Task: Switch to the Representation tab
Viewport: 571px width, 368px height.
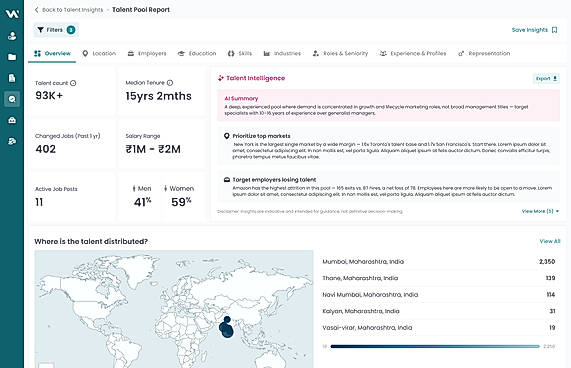Action: tap(484, 54)
